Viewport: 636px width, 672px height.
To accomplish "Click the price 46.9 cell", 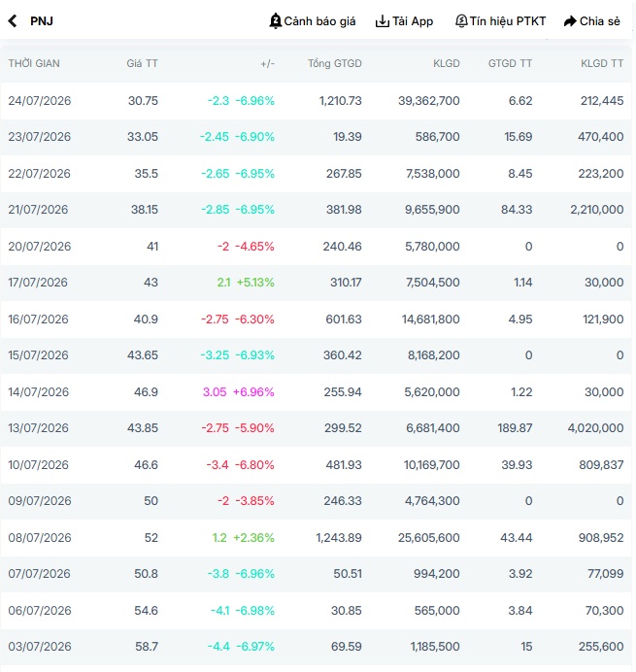I will tap(147, 392).
